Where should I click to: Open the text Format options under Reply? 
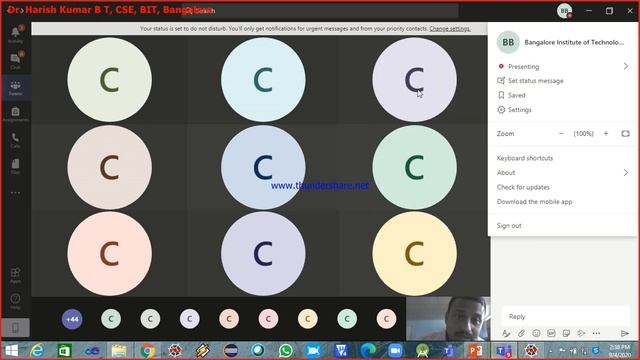(x=506, y=333)
